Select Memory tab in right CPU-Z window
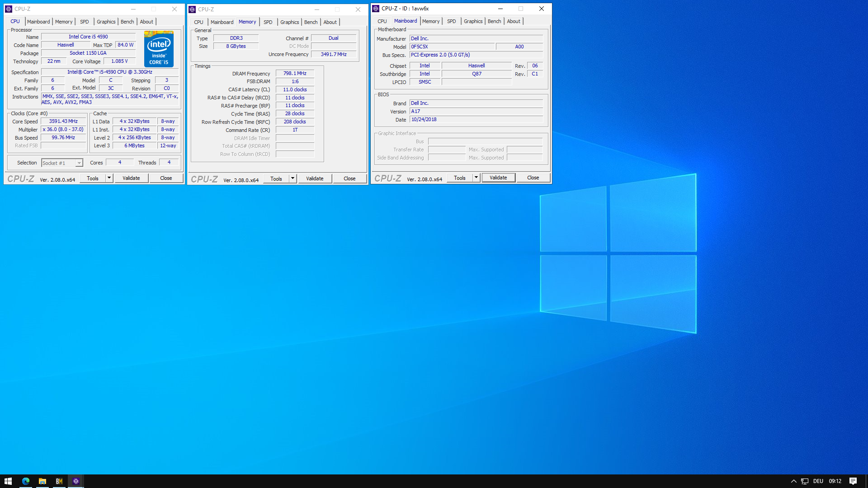 [431, 21]
